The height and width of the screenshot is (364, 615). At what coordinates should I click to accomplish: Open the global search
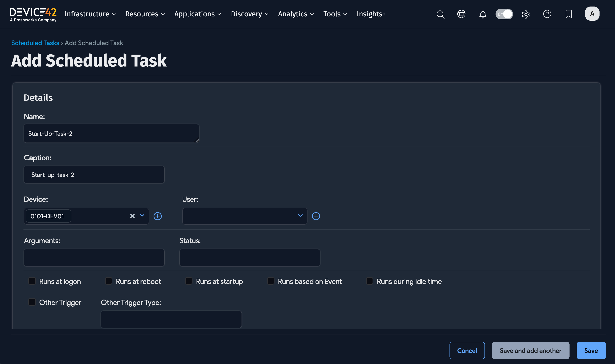coord(440,14)
